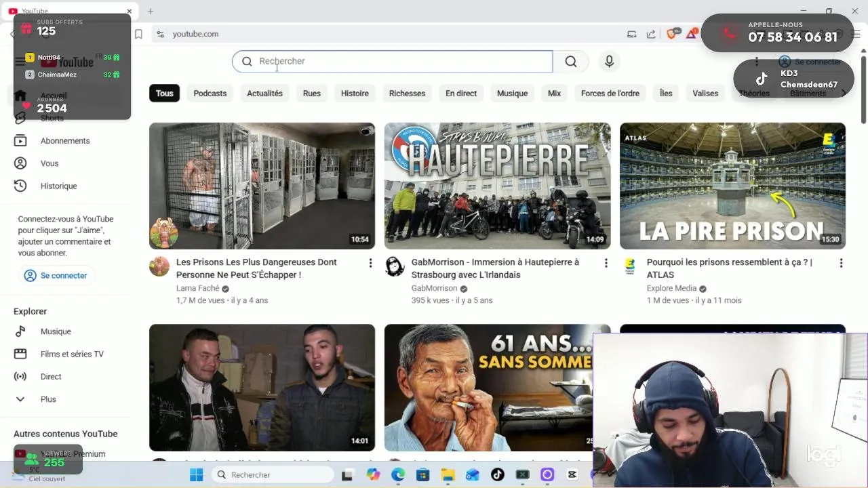Image resolution: width=868 pixels, height=488 pixels.
Task: Click the Se connecter button in the sidebar
Action: click(56, 276)
